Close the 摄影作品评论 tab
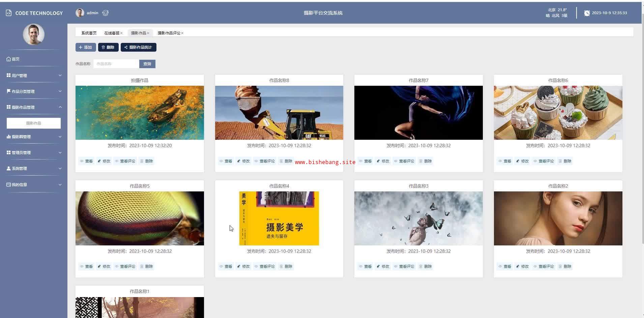The image size is (644, 318). point(182,33)
